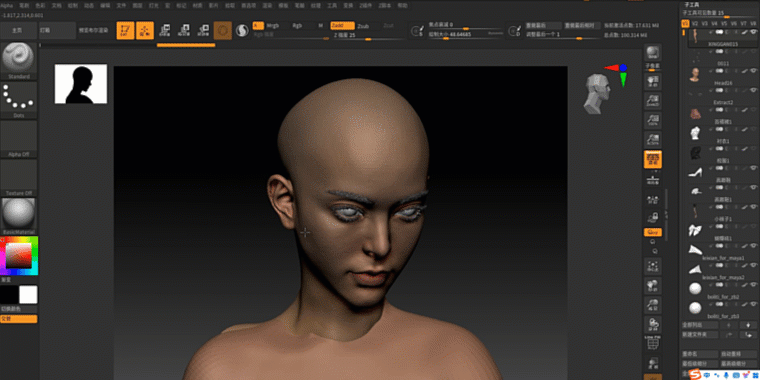Open the Alpha menu in the menu bar

[6, 5]
